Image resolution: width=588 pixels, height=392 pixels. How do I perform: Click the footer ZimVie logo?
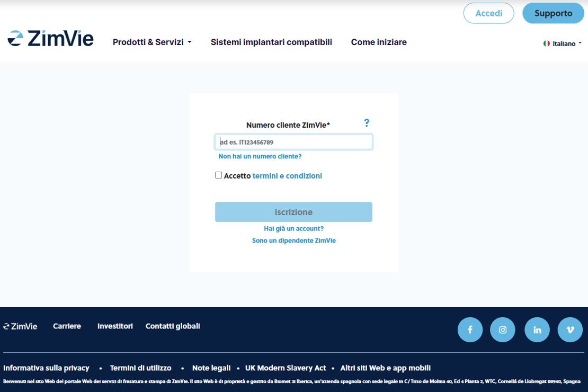click(x=21, y=326)
